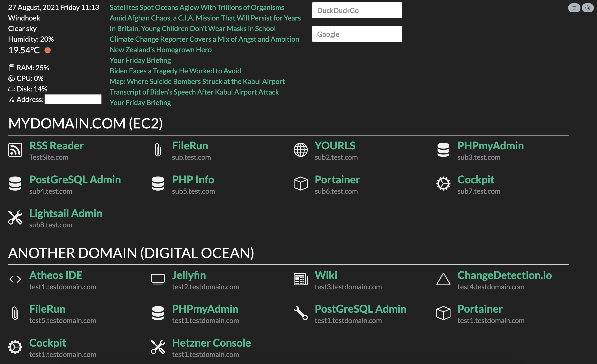Click the Hetzner Console tools icon
This screenshot has width=597, height=364.
pyautogui.click(x=158, y=347)
